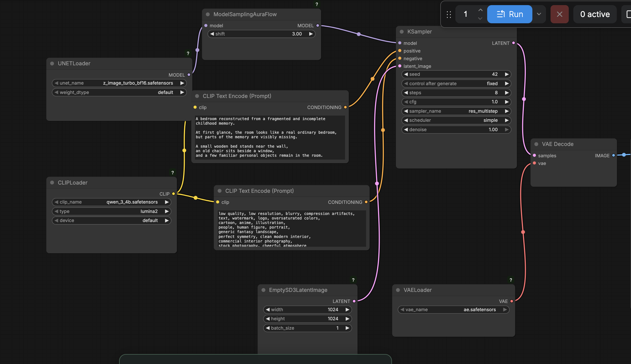This screenshot has width=631, height=364.
Task: Open help badge above the CLIPLoader node
Action: coord(173,173)
